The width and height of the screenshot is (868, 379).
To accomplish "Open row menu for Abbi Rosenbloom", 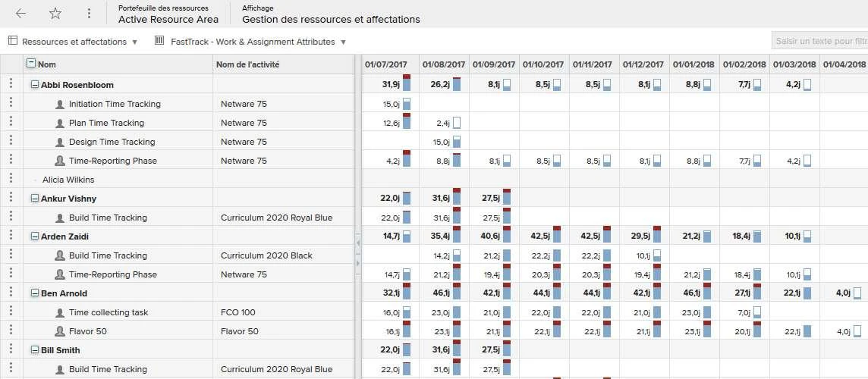I will [11, 84].
